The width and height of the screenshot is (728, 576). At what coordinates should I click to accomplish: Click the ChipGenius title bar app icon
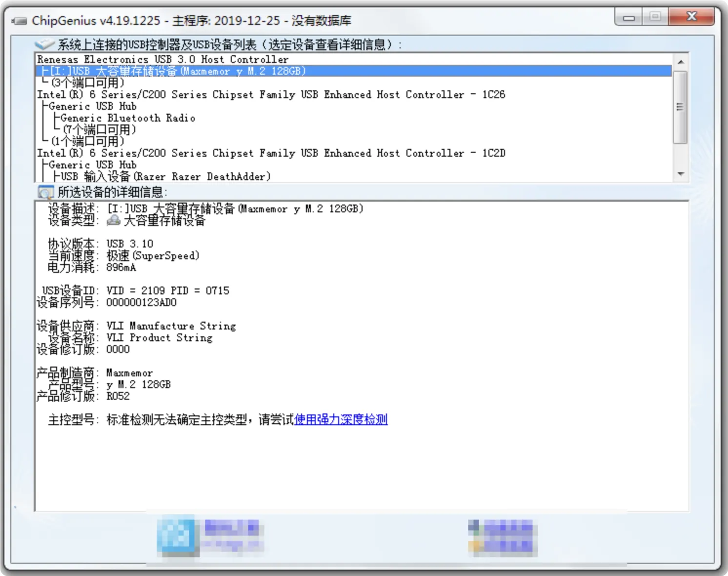20,21
